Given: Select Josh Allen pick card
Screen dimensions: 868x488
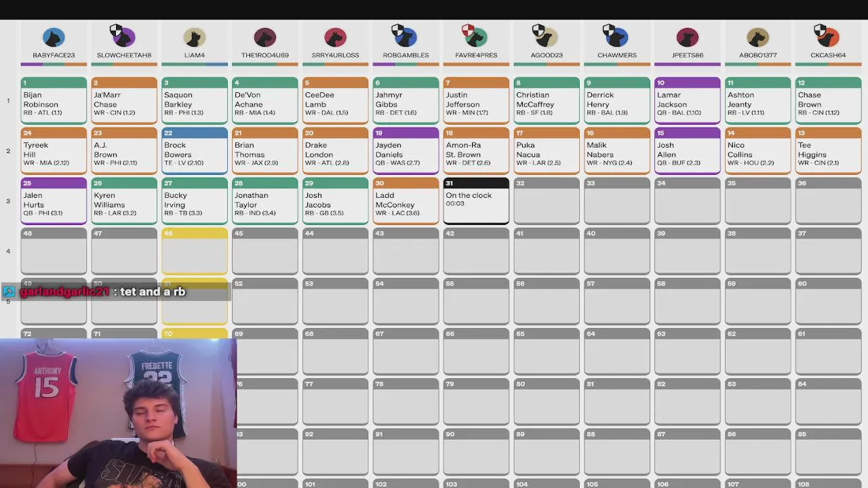Looking at the screenshot, I should (688, 150).
